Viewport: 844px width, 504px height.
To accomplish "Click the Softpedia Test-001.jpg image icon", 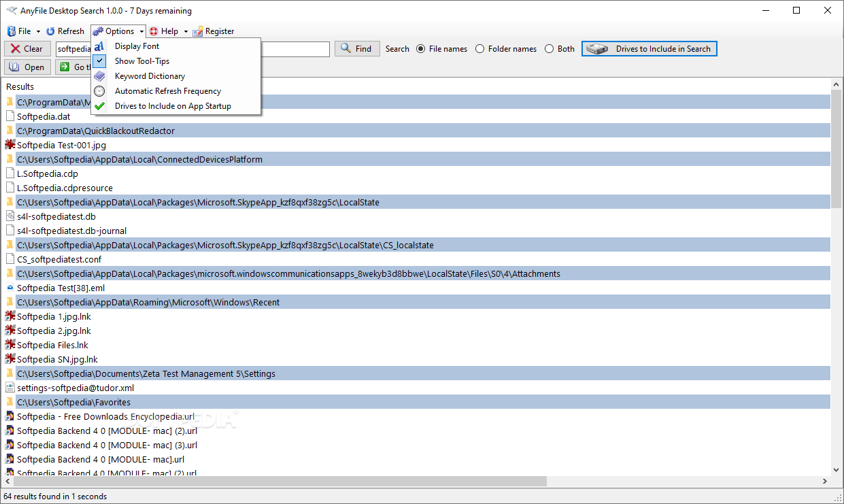I will coord(10,145).
